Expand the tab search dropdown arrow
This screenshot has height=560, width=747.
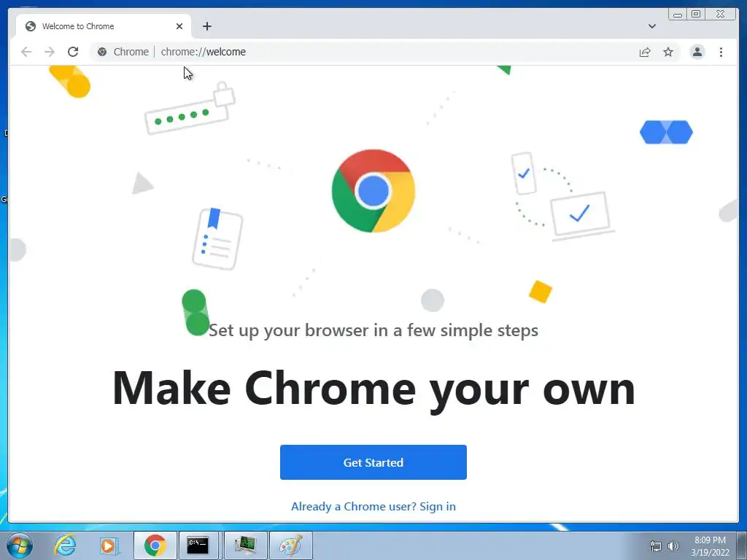[x=651, y=26]
